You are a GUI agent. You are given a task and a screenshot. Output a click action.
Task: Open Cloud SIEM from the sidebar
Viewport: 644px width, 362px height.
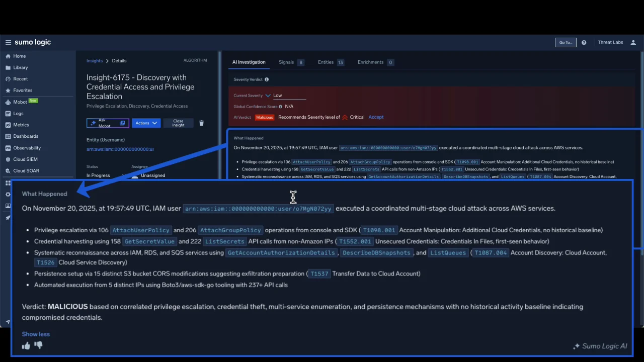(25, 159)
